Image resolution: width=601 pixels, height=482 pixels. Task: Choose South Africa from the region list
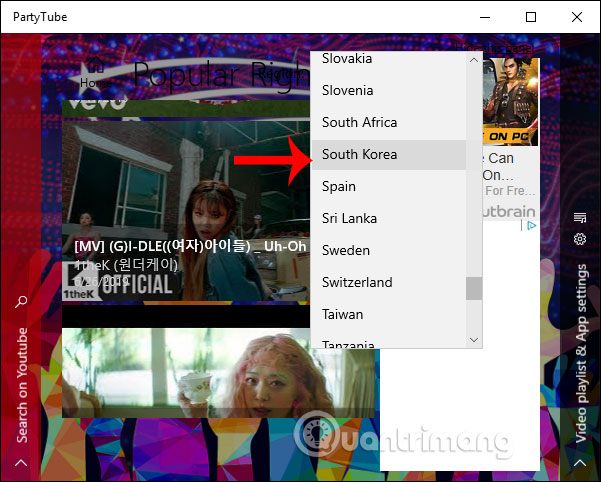coord(389,123)
